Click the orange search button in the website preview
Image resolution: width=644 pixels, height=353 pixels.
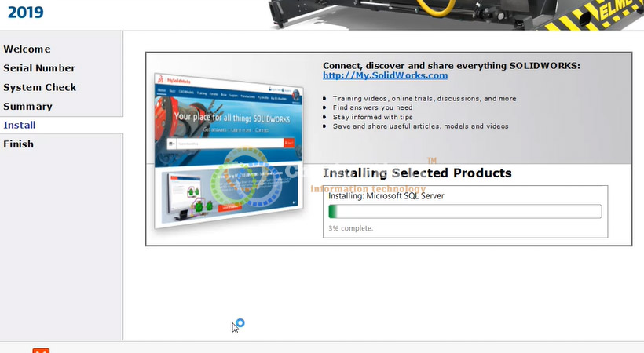(x=288, y=143)
